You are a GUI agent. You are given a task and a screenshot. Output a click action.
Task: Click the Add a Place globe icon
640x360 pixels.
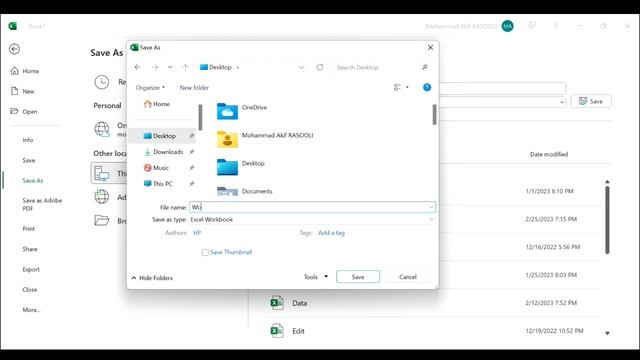click(x=102, y=197)
